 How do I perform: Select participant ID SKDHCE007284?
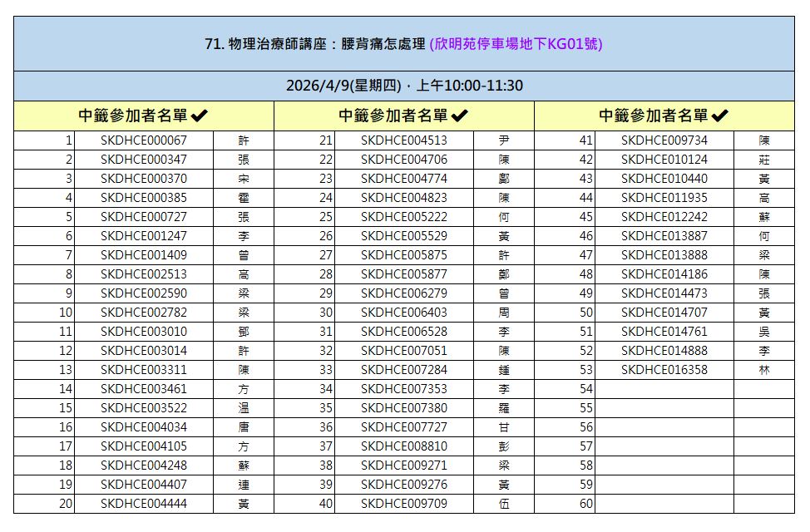(x=404, y=369)
